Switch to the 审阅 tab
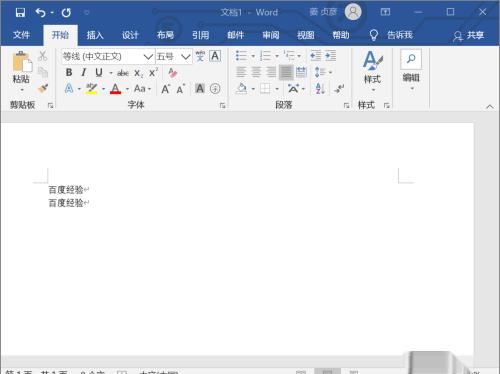Screen dimensions: 500x374 tap(271, 35)
